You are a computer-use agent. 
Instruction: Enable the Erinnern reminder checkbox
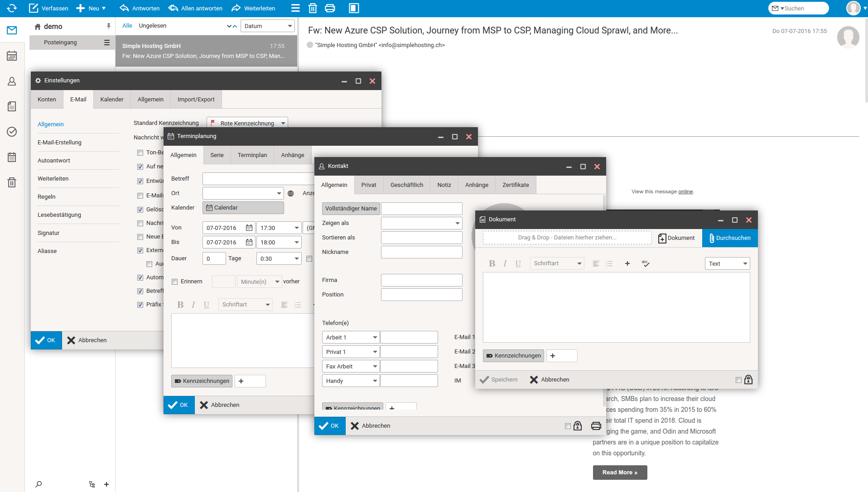(x=175, y=282)
